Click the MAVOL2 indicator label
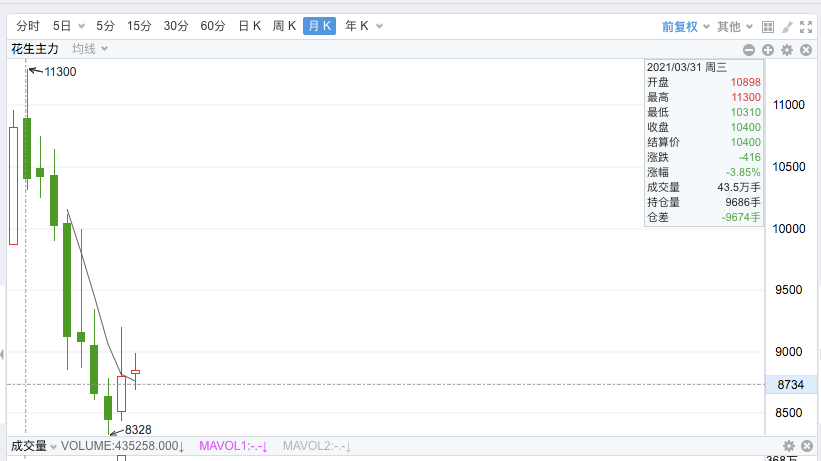Screen dimensions: 821x461 coord(317,446)
